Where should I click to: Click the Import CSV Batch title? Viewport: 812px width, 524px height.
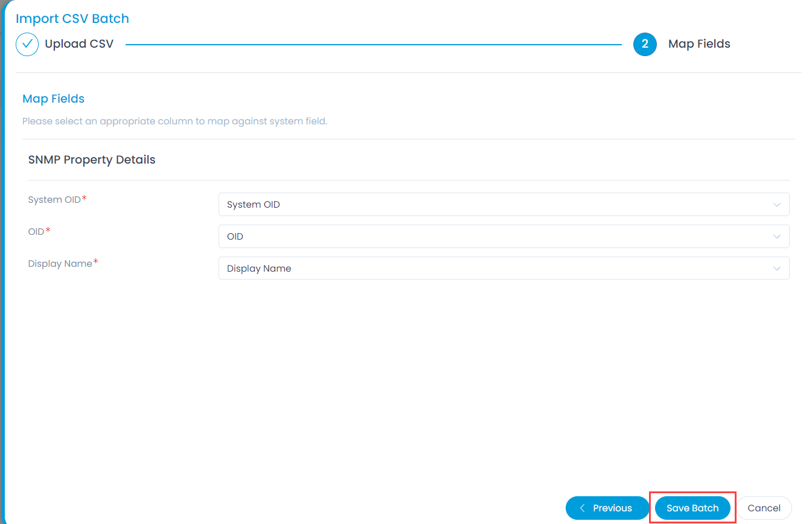tap(72, 19)
